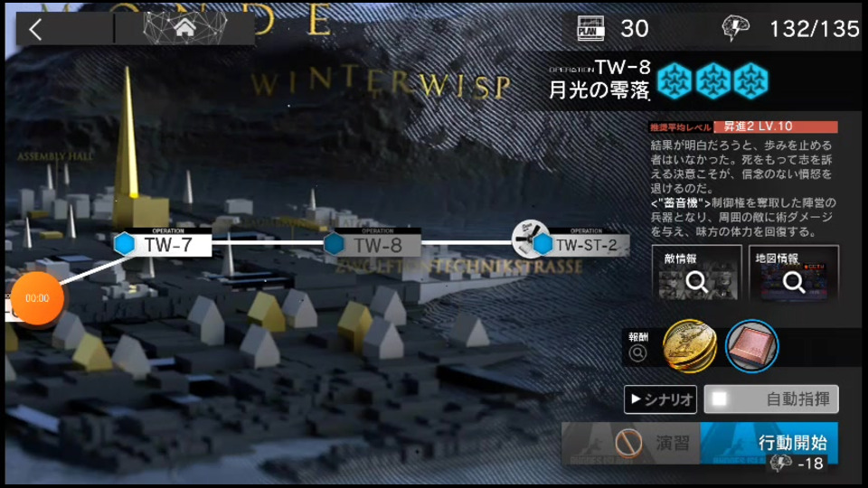
Task: Tap the plan count 30
Action: (635, 29)
